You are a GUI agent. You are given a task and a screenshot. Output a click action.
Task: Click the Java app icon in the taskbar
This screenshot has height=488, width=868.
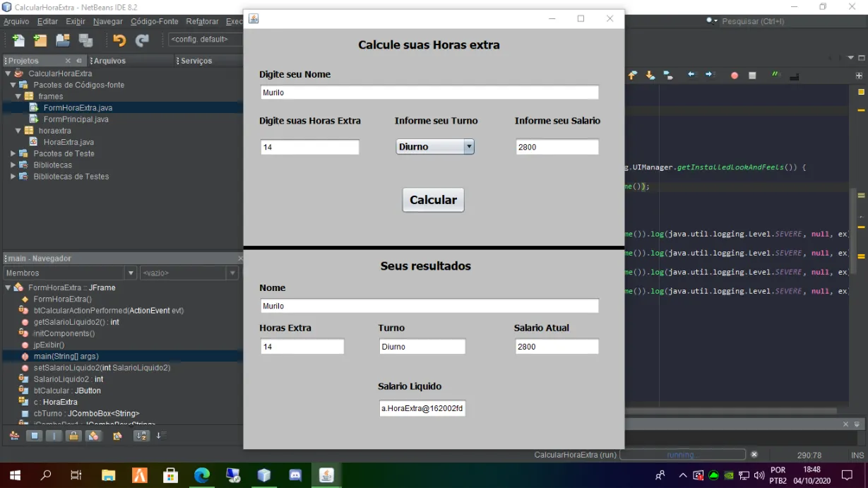tap(326, 475)
